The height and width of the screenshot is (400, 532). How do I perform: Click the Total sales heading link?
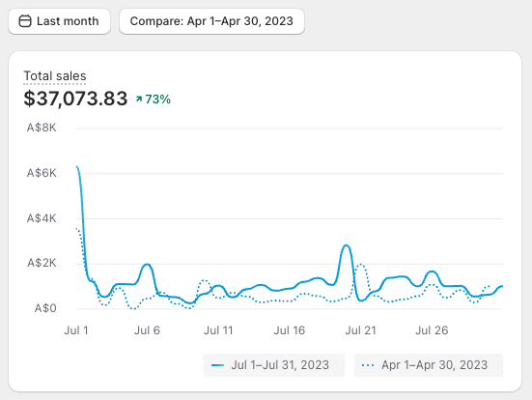click(x=55, y=75)
